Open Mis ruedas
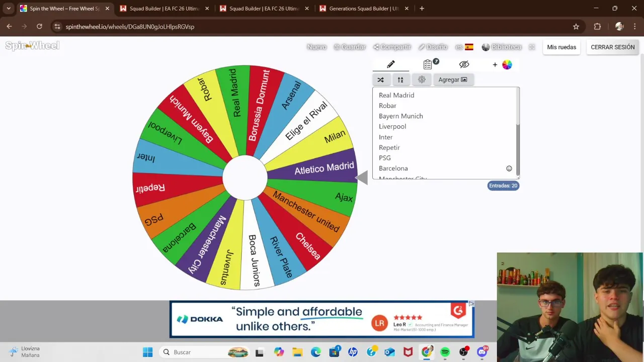 coord(561,47)
